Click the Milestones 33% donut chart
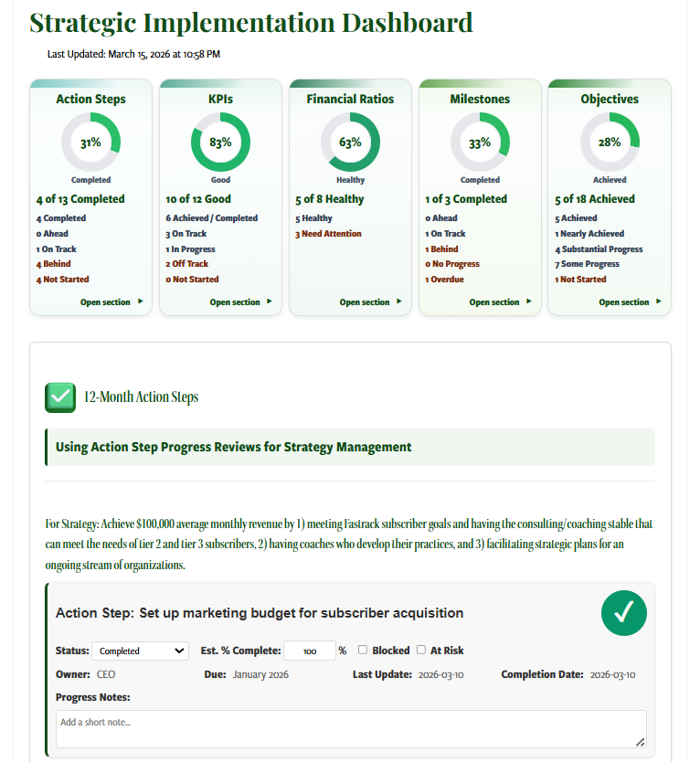Screen dimensions: 700x762 click(x=480, y=143)
